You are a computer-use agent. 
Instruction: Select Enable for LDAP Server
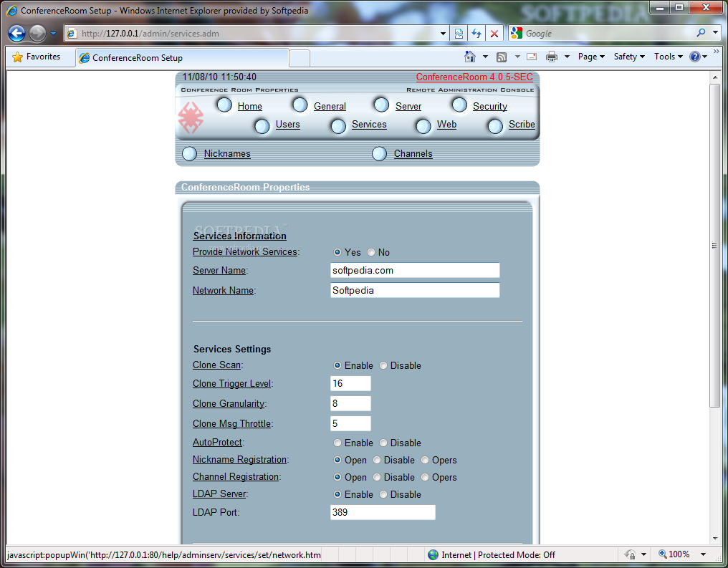click(x=337, y=495)
